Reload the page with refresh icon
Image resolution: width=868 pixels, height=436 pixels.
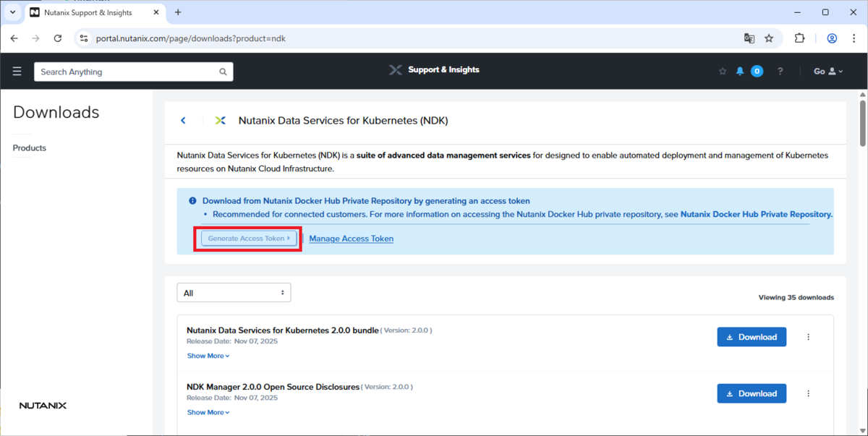58,38
